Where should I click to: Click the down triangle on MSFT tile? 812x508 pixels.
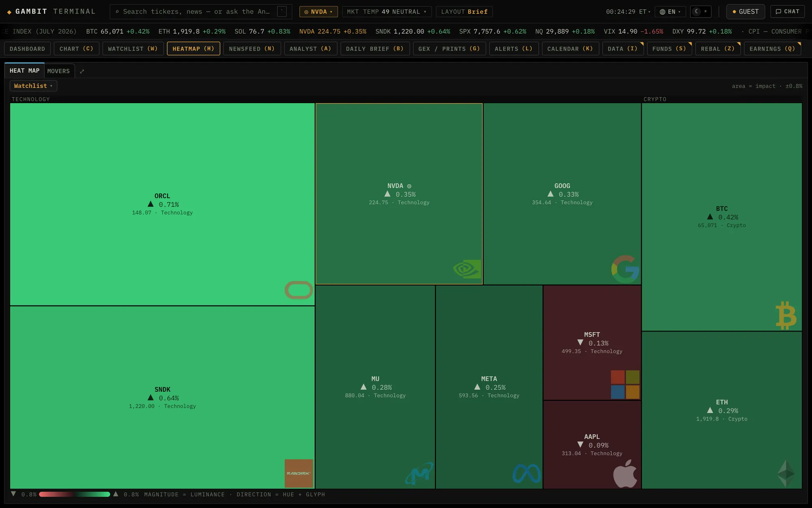[580, 343]
